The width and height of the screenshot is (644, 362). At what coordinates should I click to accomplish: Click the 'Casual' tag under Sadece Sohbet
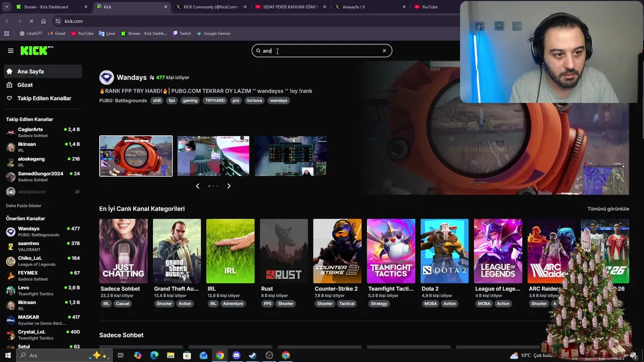[x=122, y=304]
